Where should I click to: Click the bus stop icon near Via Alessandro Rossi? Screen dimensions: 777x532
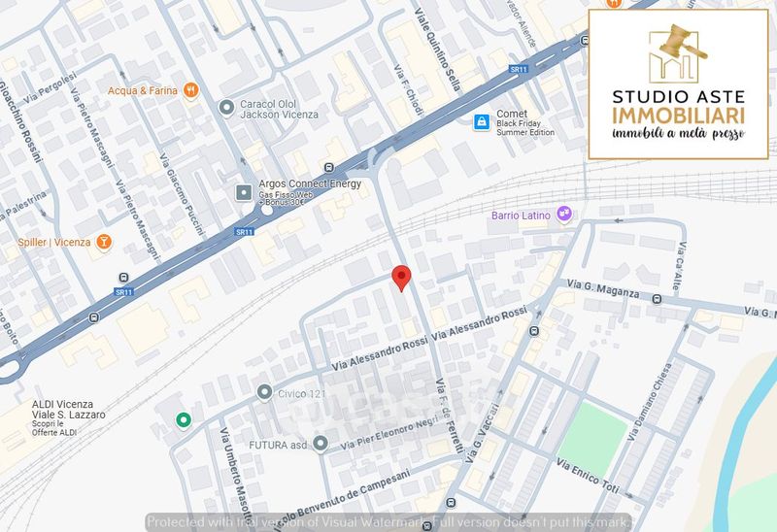tap(534, 331)
